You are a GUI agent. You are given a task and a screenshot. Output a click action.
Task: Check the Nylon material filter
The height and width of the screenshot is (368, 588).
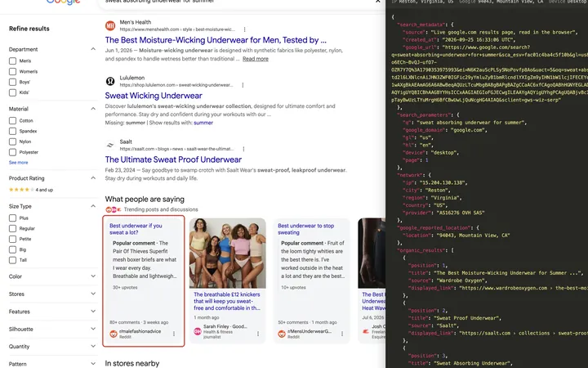click(x=12, y=141)
